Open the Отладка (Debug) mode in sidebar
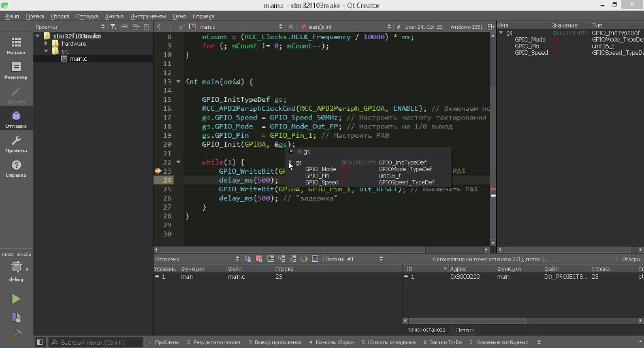Image resolution: width=644 pixels, height=348 pixels. [16, 118]
